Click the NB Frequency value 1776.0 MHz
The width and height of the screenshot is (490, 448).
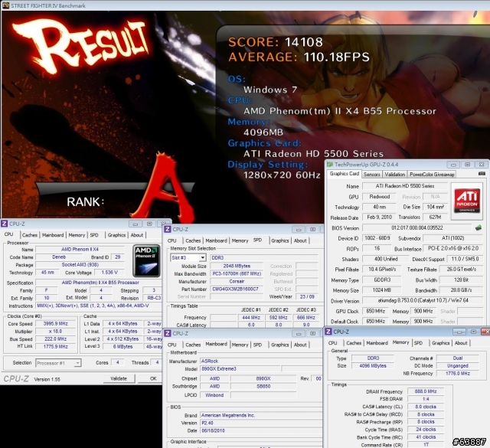(x=458, y=373)
